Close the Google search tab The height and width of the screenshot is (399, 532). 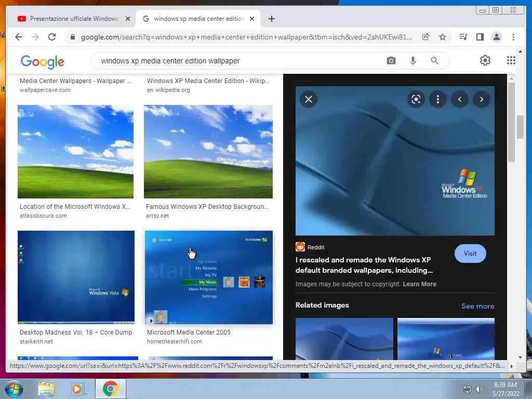252,19
